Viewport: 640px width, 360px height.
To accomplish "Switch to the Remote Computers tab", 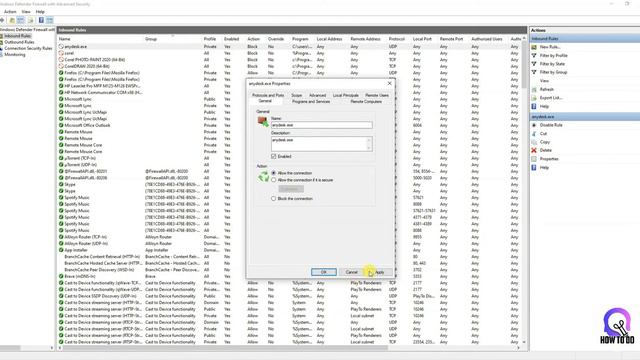I will [366, 102].
